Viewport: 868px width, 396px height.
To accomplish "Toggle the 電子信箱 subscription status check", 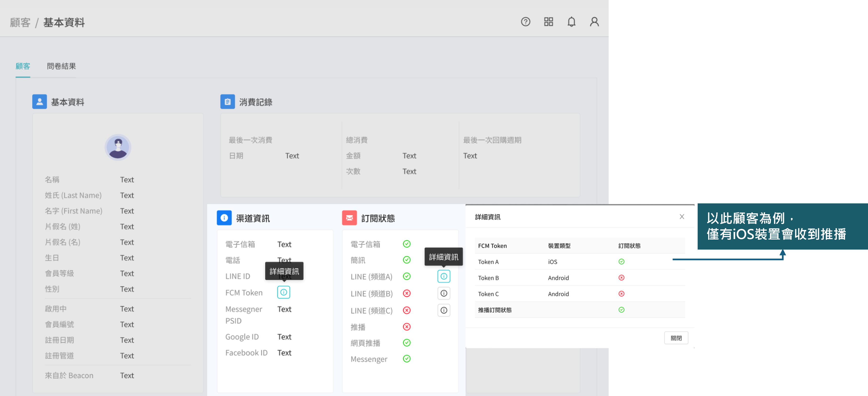I will pos(406,244).
